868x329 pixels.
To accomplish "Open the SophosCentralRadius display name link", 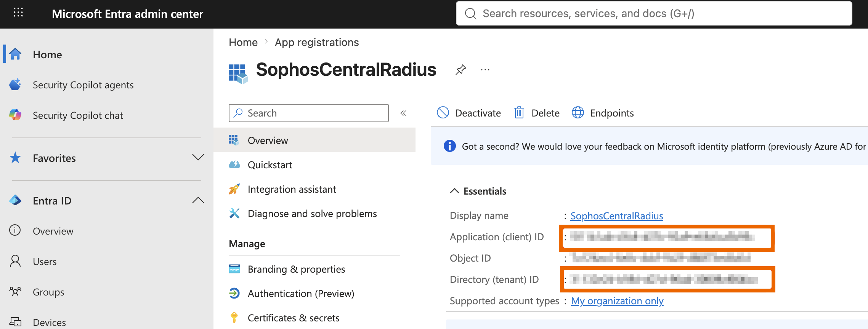I will tap(616, 216).
